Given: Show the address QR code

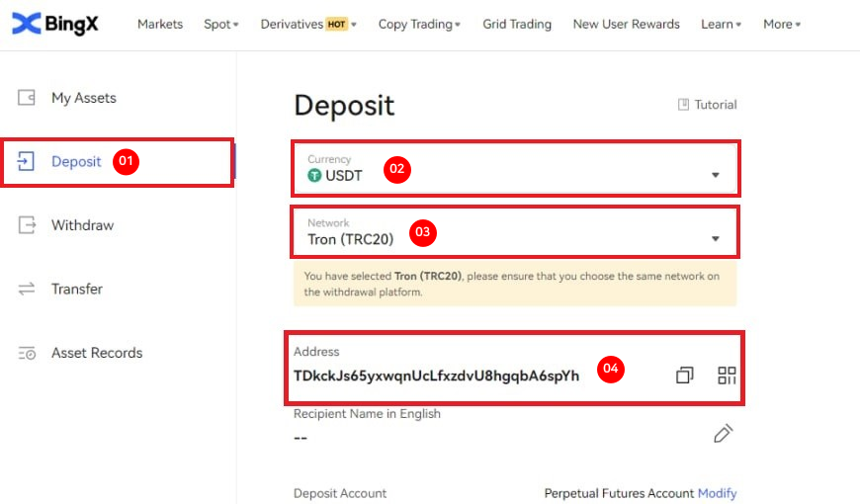Looking at the screenshot, I should click(728, 376).
